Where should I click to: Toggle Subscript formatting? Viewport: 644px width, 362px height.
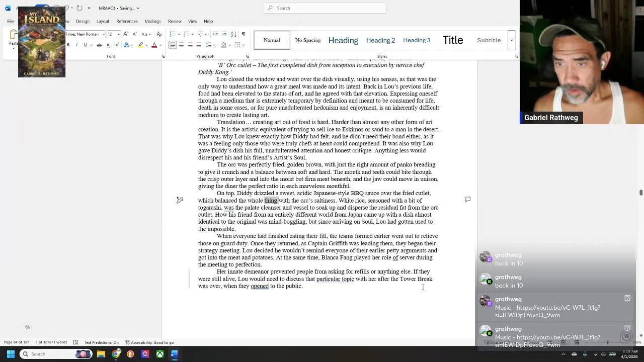click(109, 45)
